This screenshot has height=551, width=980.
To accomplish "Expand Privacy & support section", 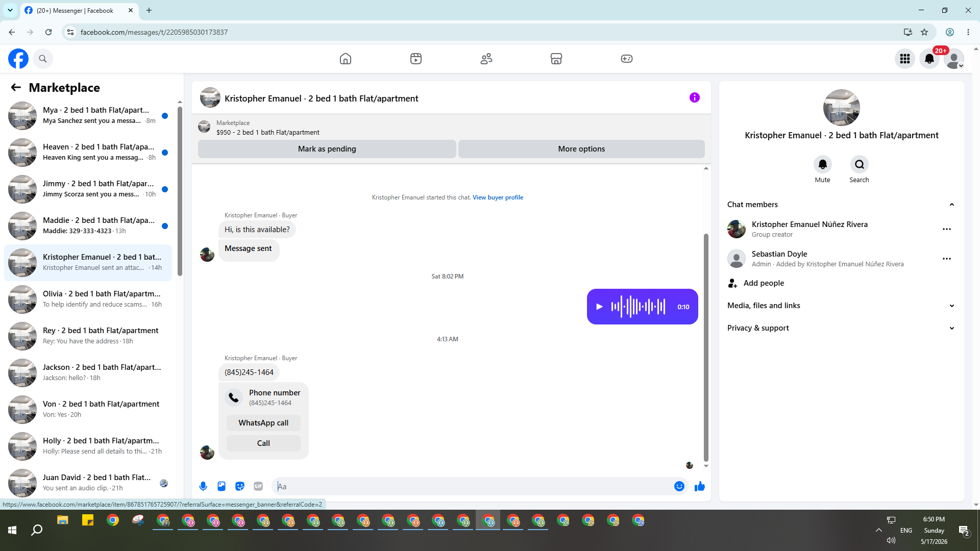I will coord(841,328).
